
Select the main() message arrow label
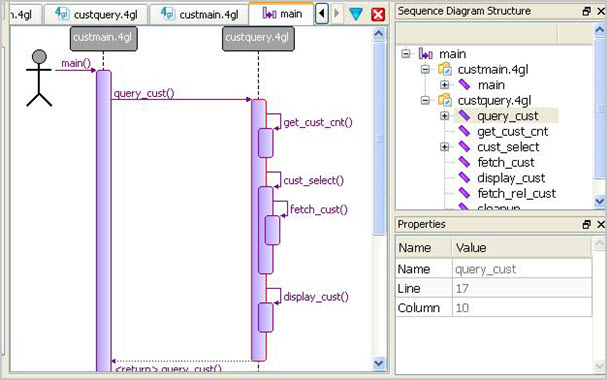(76, 63)
